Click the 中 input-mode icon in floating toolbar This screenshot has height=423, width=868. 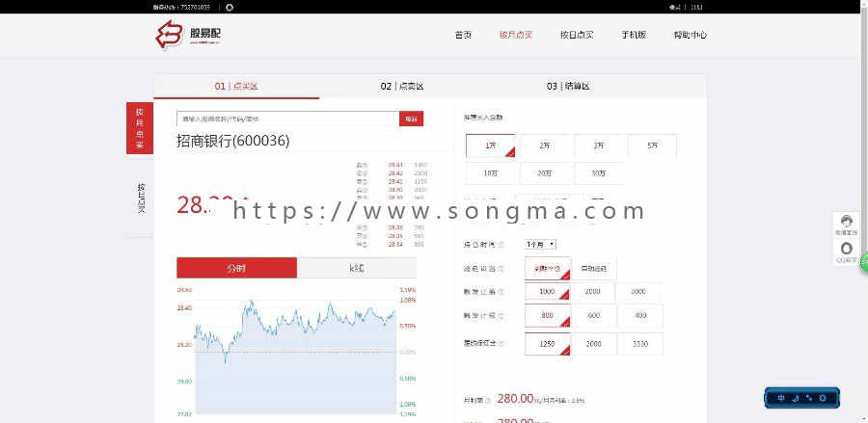(781, 398)
